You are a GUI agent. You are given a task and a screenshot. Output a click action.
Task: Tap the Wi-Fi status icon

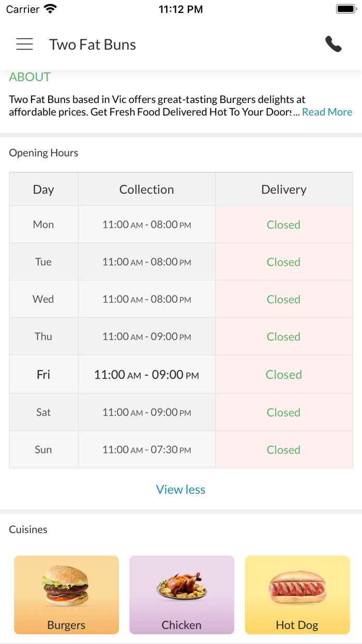(51, 9)
